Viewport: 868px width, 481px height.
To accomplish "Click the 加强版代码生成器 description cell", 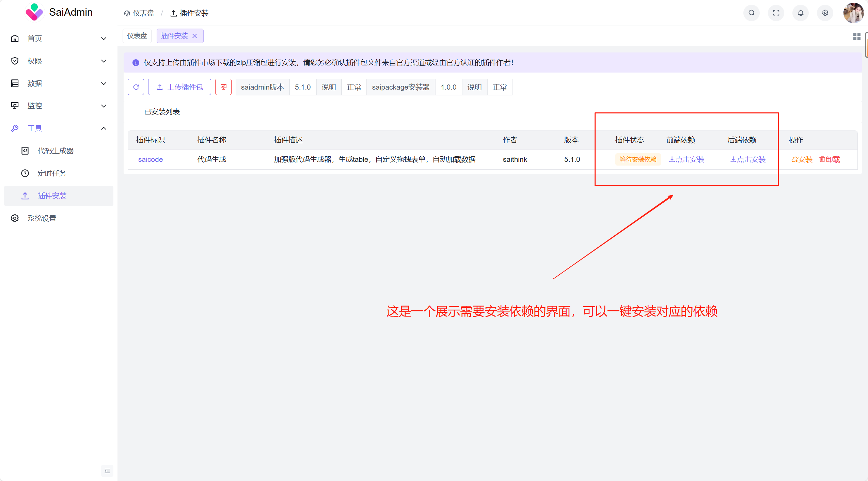I will point(375,159).
